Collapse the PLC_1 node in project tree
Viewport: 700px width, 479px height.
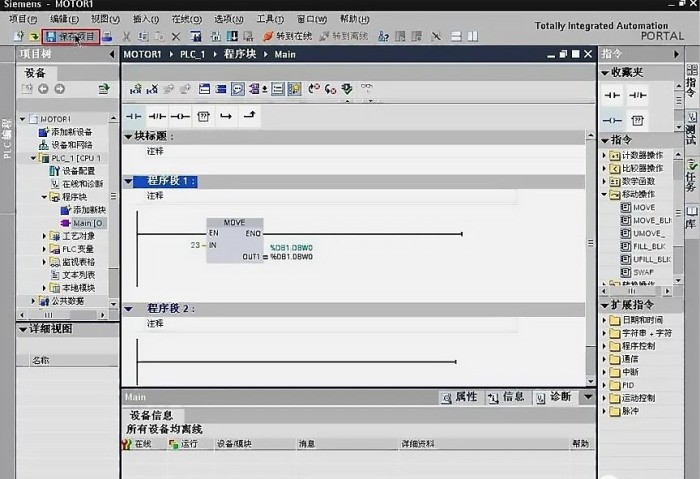point(33,158)
